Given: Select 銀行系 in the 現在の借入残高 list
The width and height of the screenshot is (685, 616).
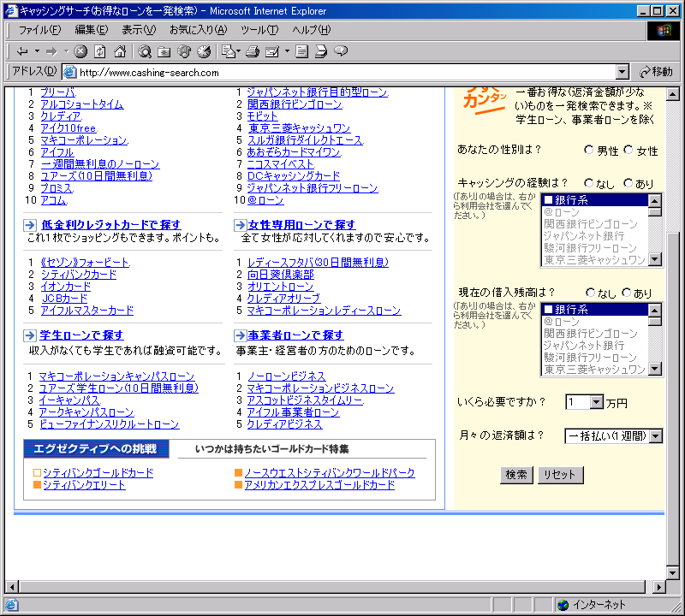Looking at the screenshot, I should (594, 310).
